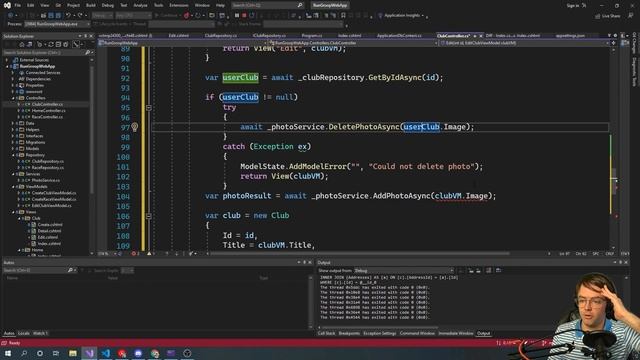Click the Hot Reload flame icon
Viewport: 640px width, 360px height.
coord(187,16)
